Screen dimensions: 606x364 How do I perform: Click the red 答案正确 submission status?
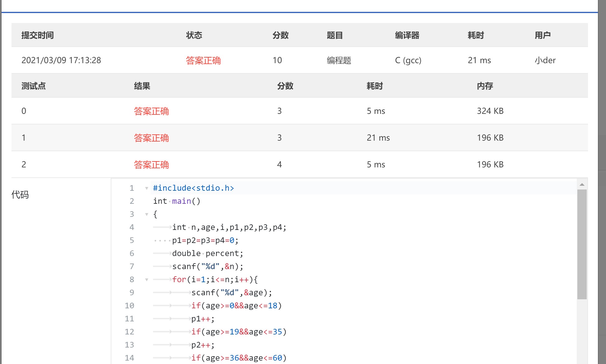point(203,60)
